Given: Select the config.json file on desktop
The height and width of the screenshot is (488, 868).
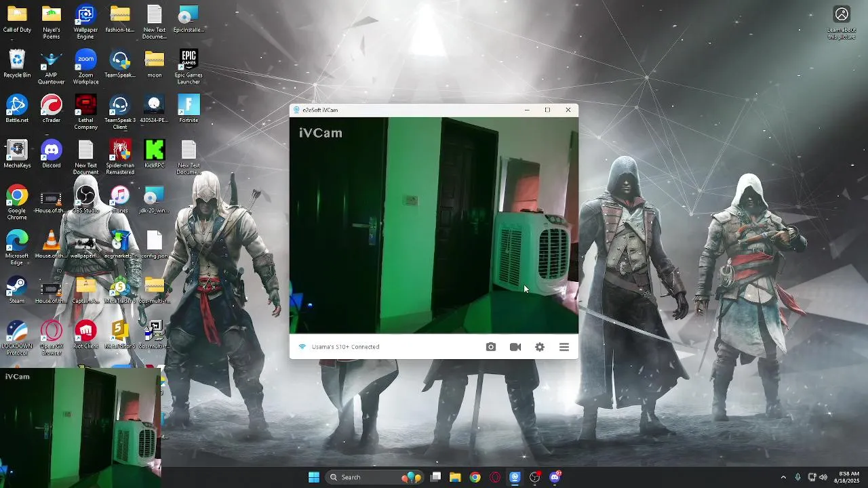Looking at the screenshot, I should (155, 245).
